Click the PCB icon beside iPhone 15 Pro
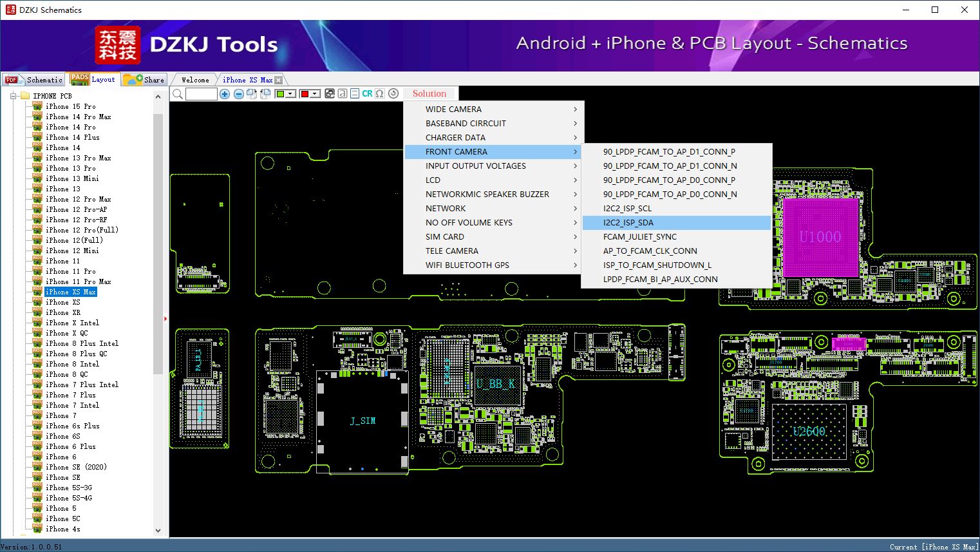The image size is (980, 552). pos(37,106)
